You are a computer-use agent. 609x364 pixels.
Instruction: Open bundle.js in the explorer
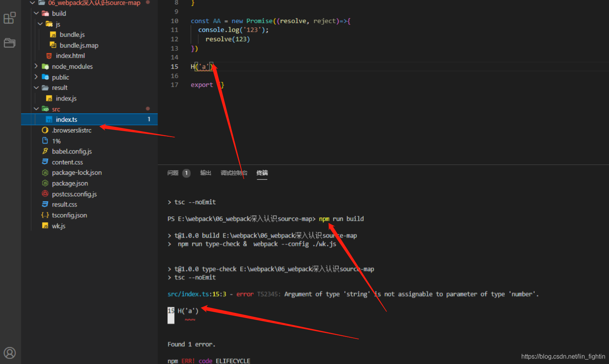72,35
